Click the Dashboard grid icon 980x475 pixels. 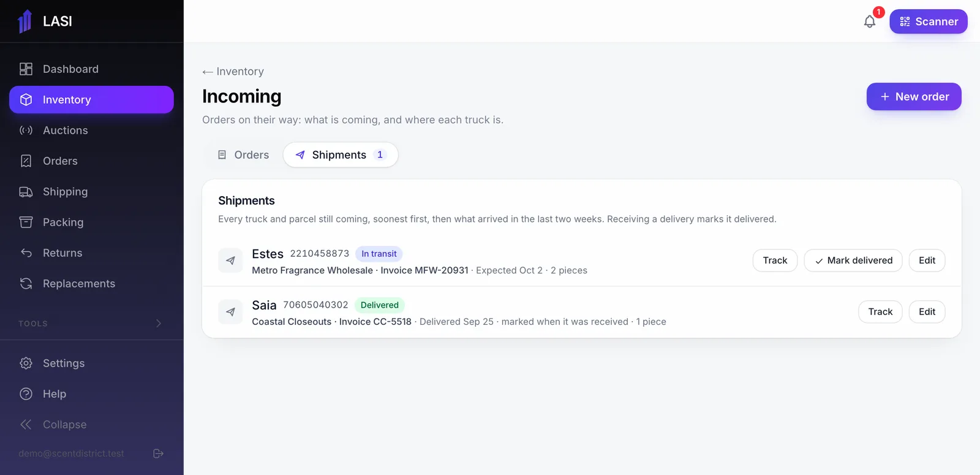pos(26,69)
